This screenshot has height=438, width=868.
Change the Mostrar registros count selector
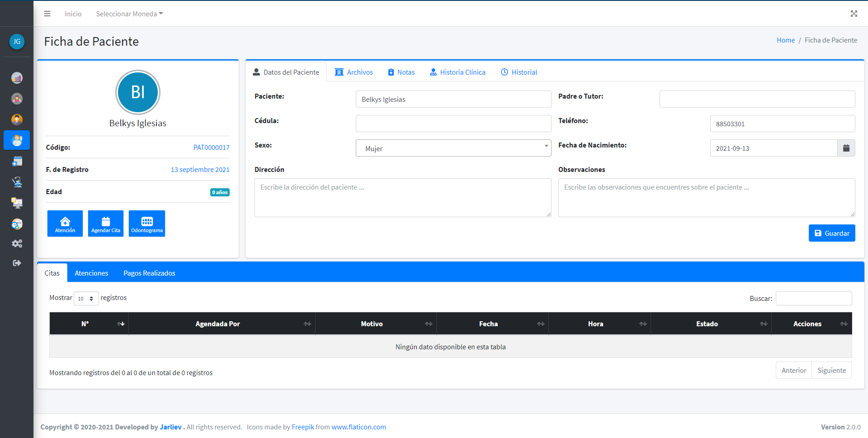point(86,298)
